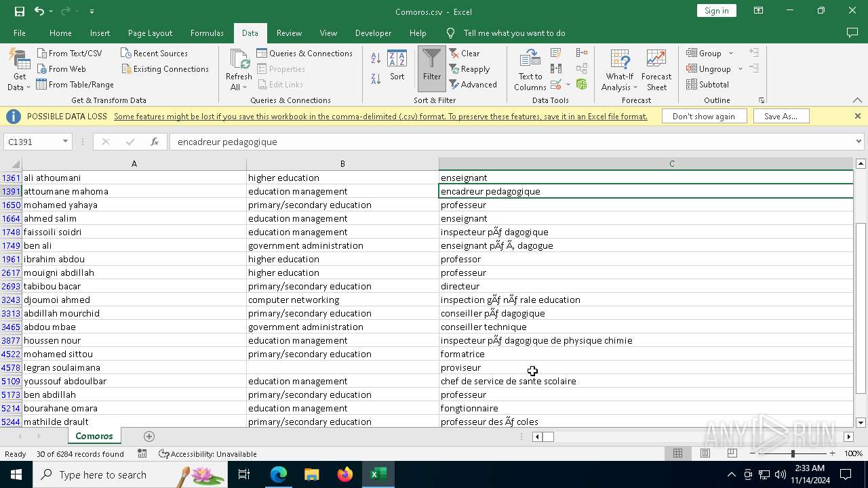Image resolution: width=868 pixels, height=488 pixels.
Task: Click the Name Box field
Action: (33, 142)
